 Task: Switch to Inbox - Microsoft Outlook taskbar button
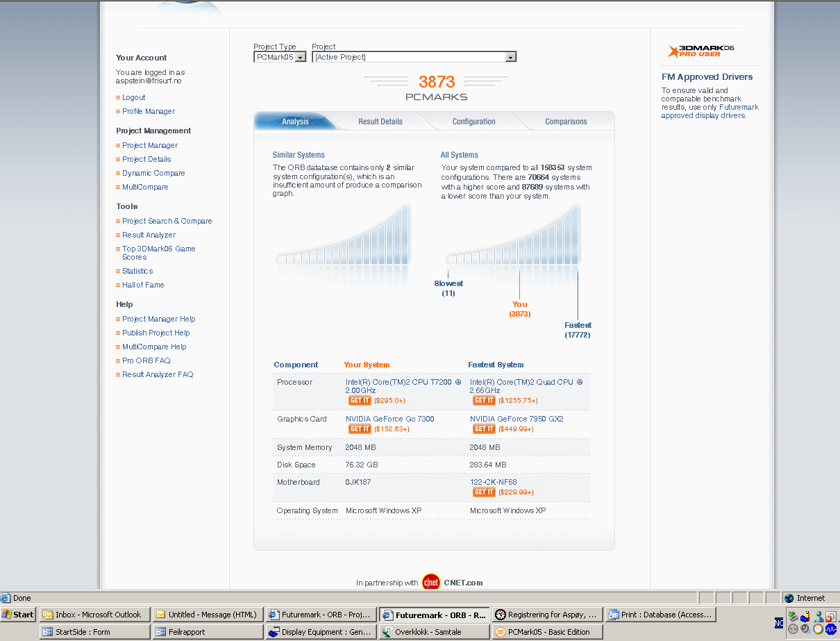click(95, 615)
